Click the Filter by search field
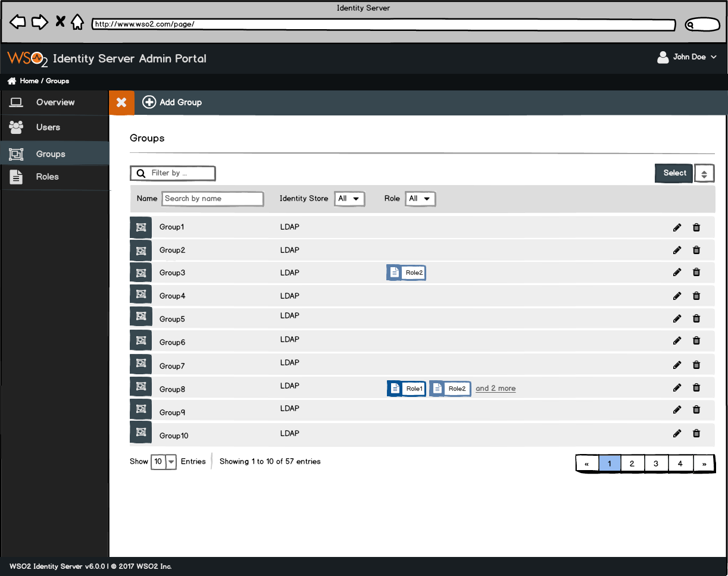The height and width of the screenshot is (576, 728). click(x=173, y=173)
